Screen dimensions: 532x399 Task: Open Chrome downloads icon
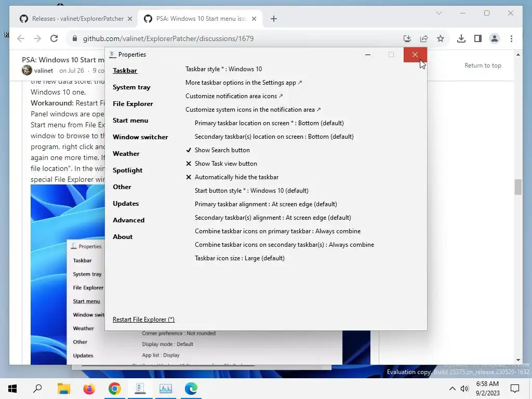pos(461,38)
